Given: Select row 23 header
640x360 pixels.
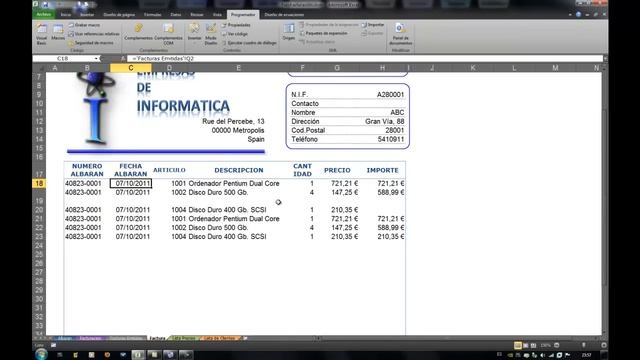Looking at the screenshot, I should (x=39, y=236).
